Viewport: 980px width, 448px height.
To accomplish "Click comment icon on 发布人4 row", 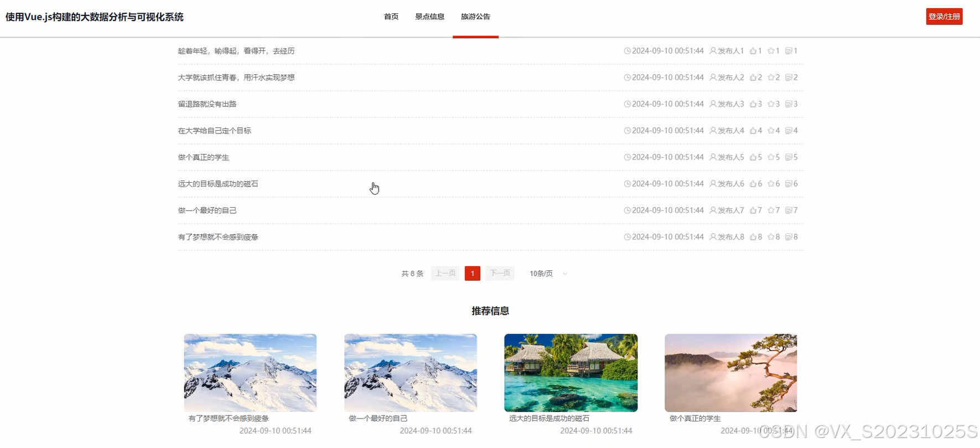I will pyautogui.click(x=789, y=131).
